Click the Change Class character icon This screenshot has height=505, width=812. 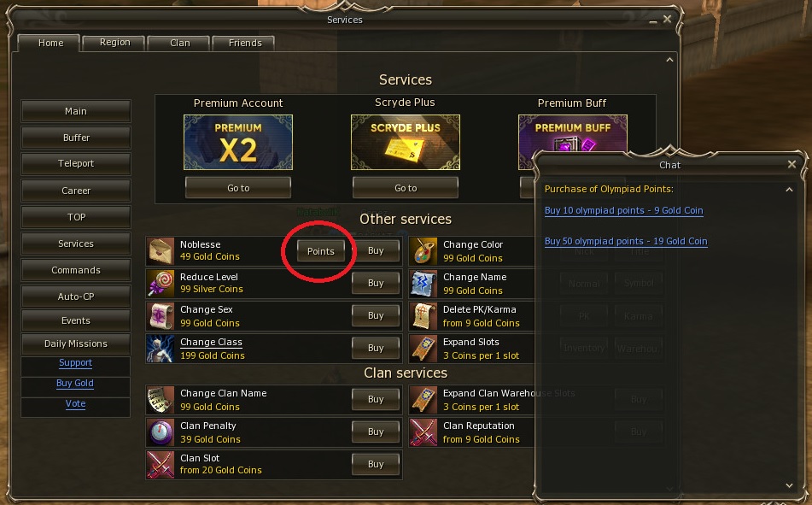point(161,349)
